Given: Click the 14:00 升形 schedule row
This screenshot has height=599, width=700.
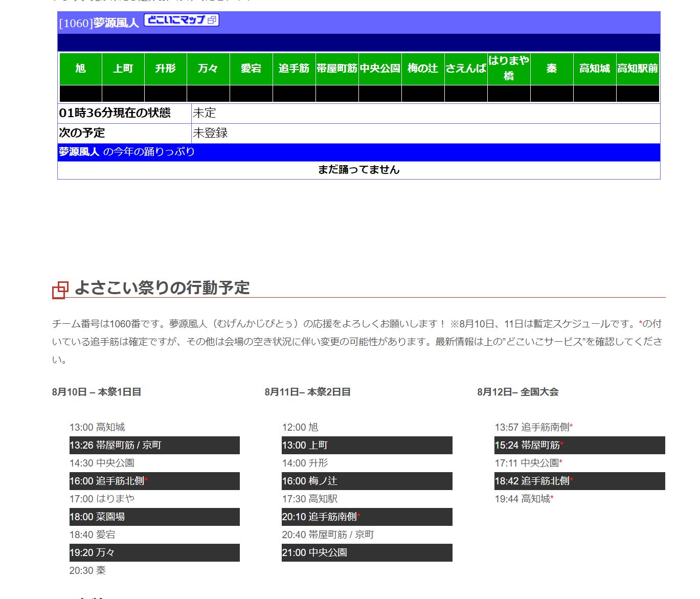Looking at the screenshot, I should pos(367,463).
